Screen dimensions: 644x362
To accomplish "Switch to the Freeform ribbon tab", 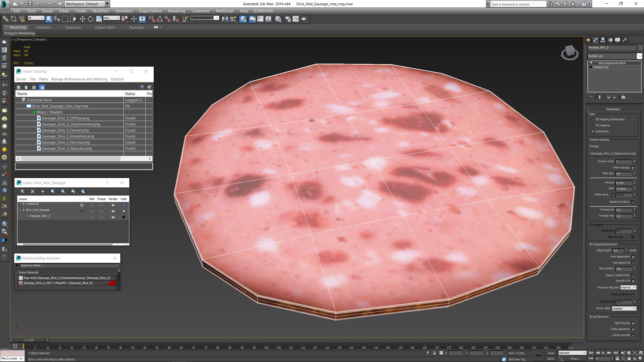I will (44, 27).
